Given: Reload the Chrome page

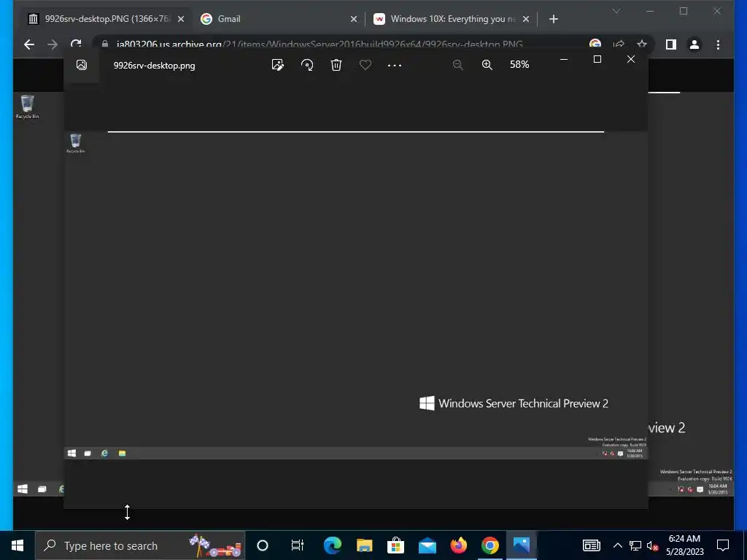Looking at the screenshot, I should pos(76,44).
